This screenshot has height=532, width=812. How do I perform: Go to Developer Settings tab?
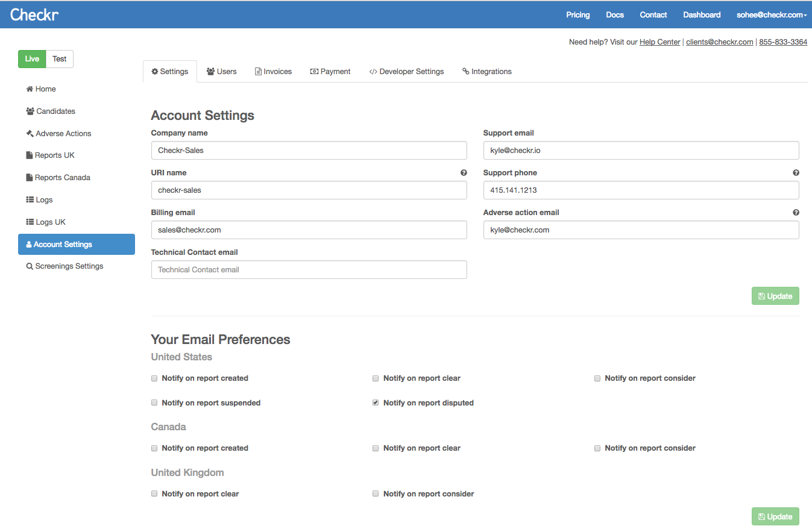click(x=406, y=72)
